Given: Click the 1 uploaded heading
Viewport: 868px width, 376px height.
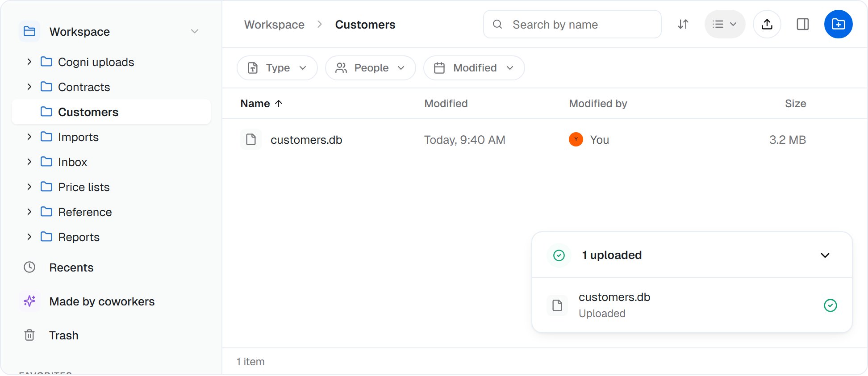Looking at the screenshot, I should 612,255.
